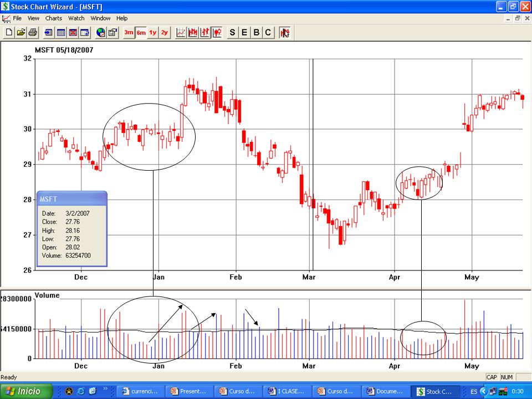Image resolution: width=532 pixels, height=399 pixels.
Task: Minimize the inner MSFT child window
Action: click(508, 18)
